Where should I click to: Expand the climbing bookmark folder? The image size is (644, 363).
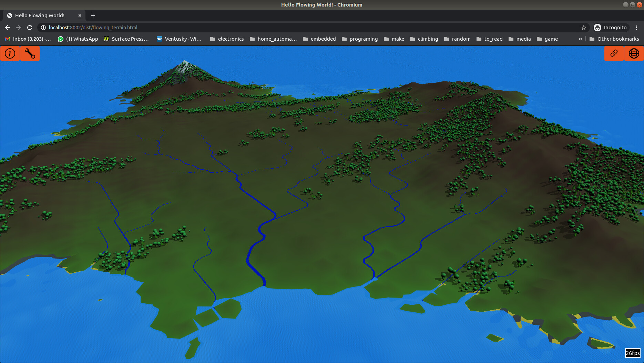click(x=424, y=39)
